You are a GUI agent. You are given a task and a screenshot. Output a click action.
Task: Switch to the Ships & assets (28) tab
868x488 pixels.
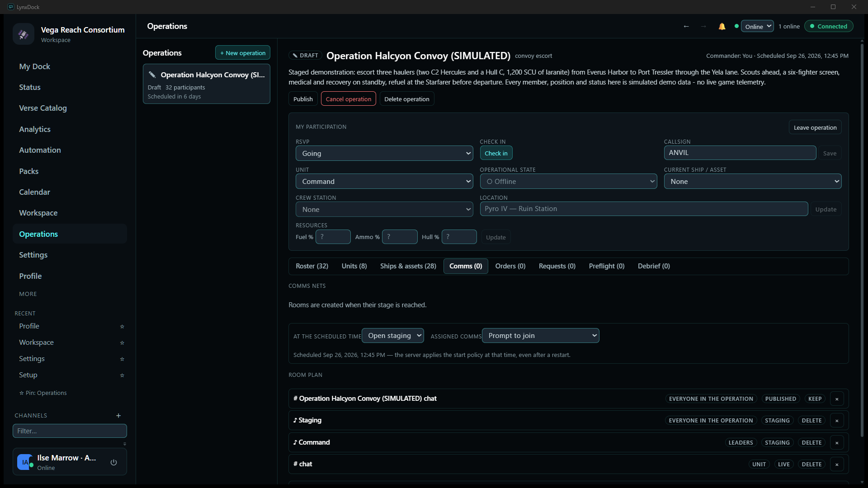(408, 266)
